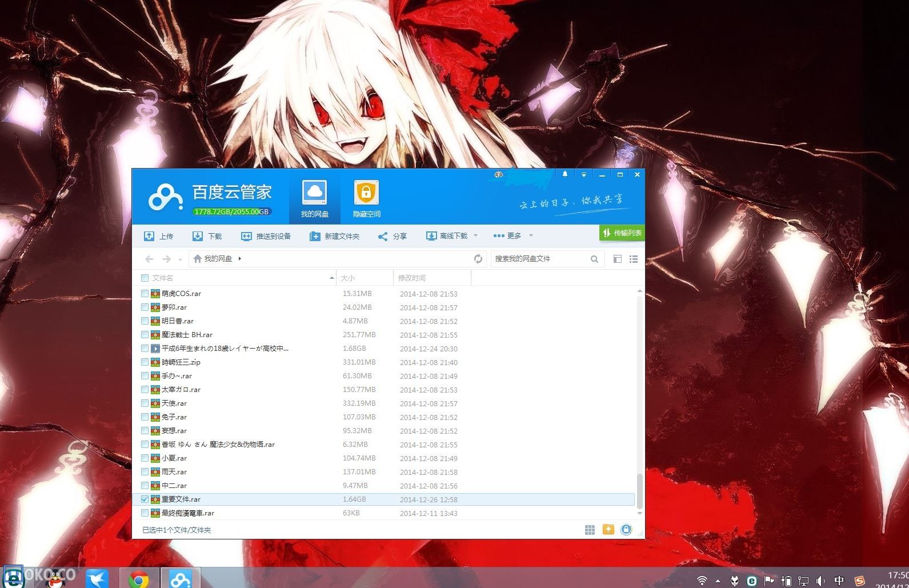Viewport: 909px width, 588px height.
Task: Open Chrome from the taskbar
Action: (x=139, y=579)
